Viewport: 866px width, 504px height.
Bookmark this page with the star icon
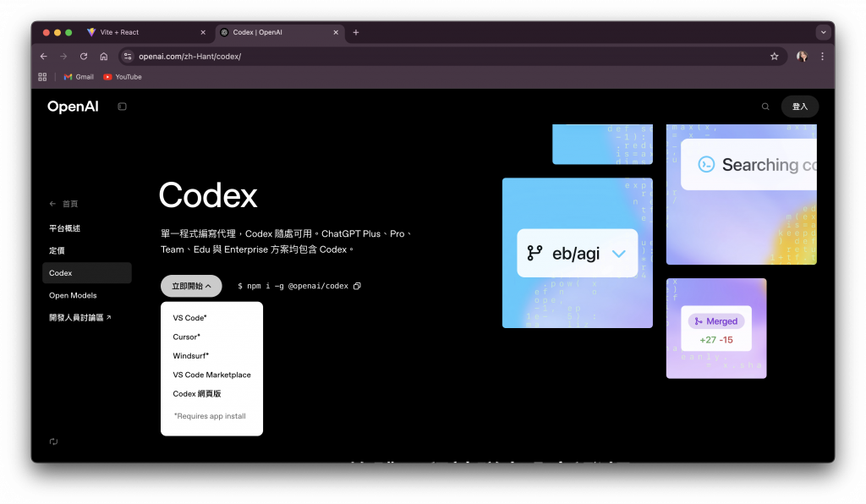[x=775, y=57]
